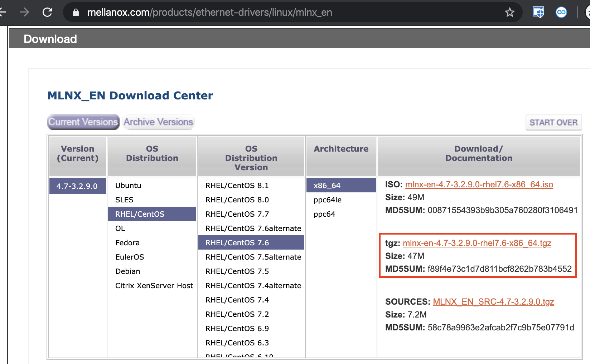The width and height of the screenshot is (590, 364).
Task: Click the ISO Size 49M text
Action: (405, 197)
